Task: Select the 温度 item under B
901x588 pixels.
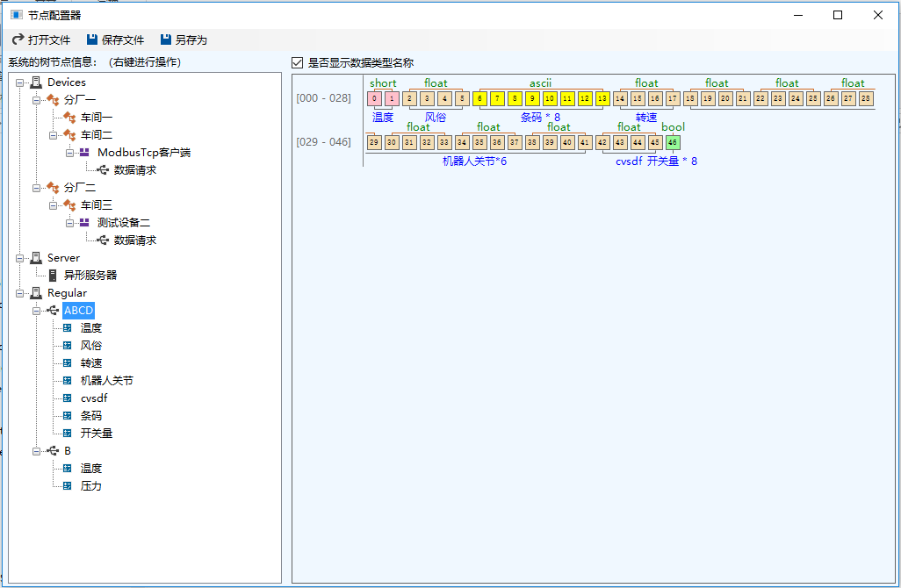Action: pyautogui.click(x=91, y=469)
